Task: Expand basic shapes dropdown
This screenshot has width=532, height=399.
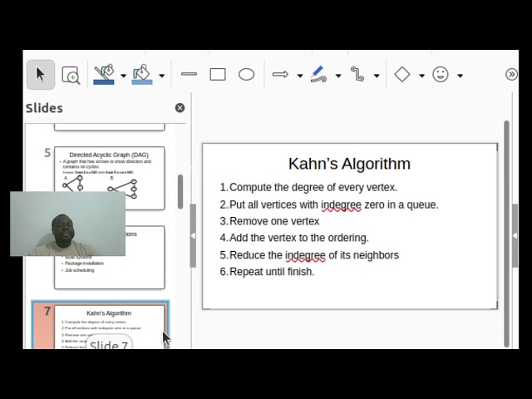Action: [x=421, y=76]
